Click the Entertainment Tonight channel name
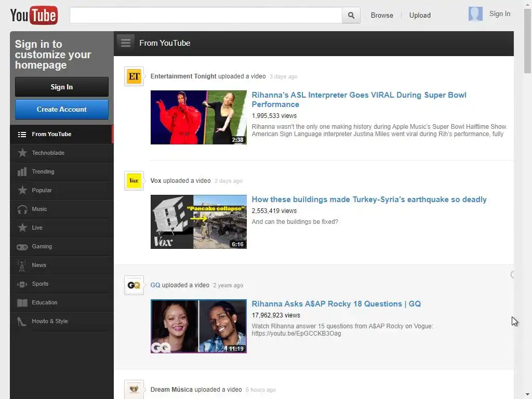Viewport: 532px width, 399px height. tap(183, 76)
